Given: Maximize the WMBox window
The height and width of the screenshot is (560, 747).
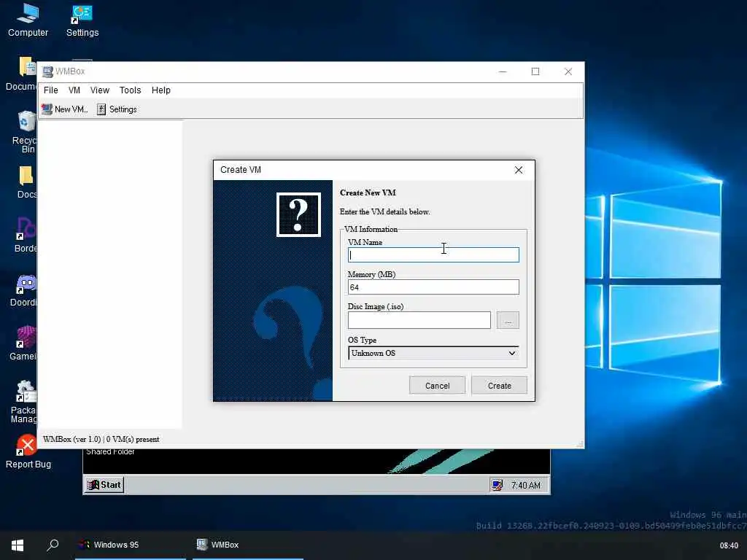Looking at the screenshot, I should 535,71.
